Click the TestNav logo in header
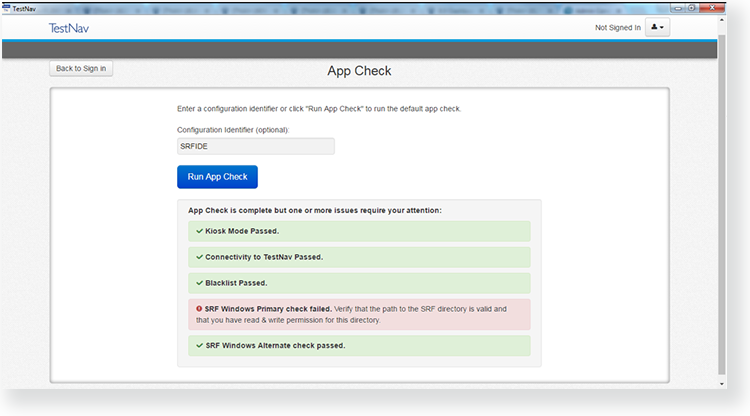 pyautogui.click(x=68, y=28)
